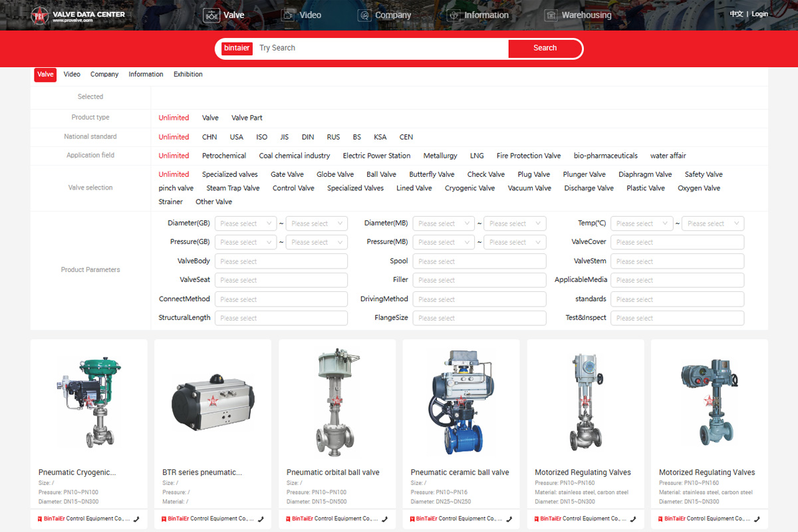Open the Warehousing section in top navigation
The image size is (798, 532).
tap(577, 15)
